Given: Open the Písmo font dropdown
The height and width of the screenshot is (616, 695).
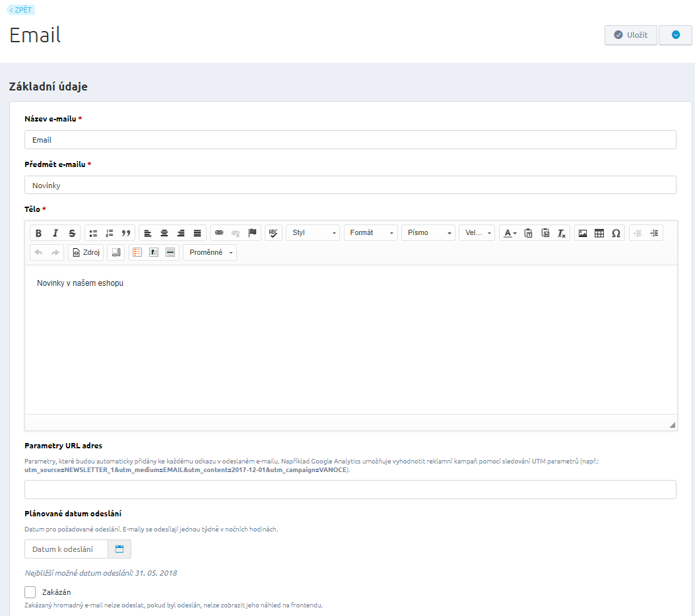Looking at the screenshot, I should [428, 233].
